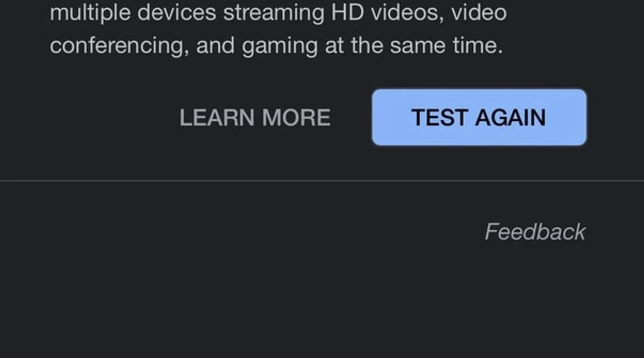Image resolution: width=644 pixels, height=358 pixels.
Task: Click the TEST AGAIN button
Action: 479,117
